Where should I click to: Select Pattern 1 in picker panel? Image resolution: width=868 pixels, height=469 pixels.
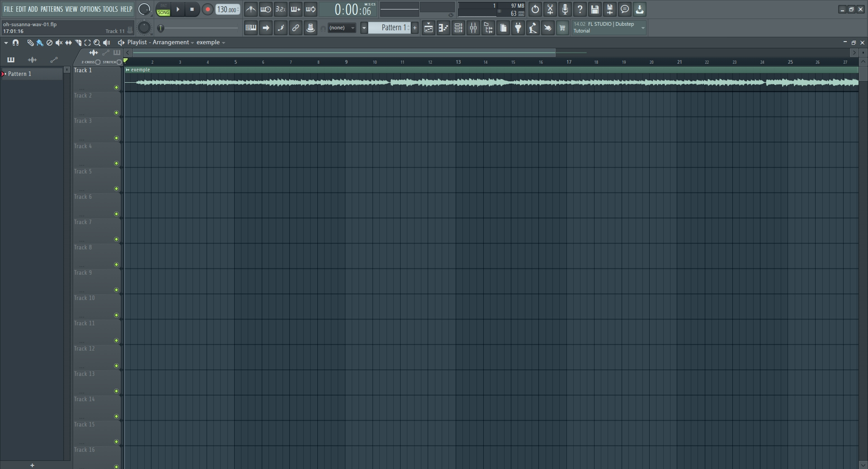click(x=32, y=74)
